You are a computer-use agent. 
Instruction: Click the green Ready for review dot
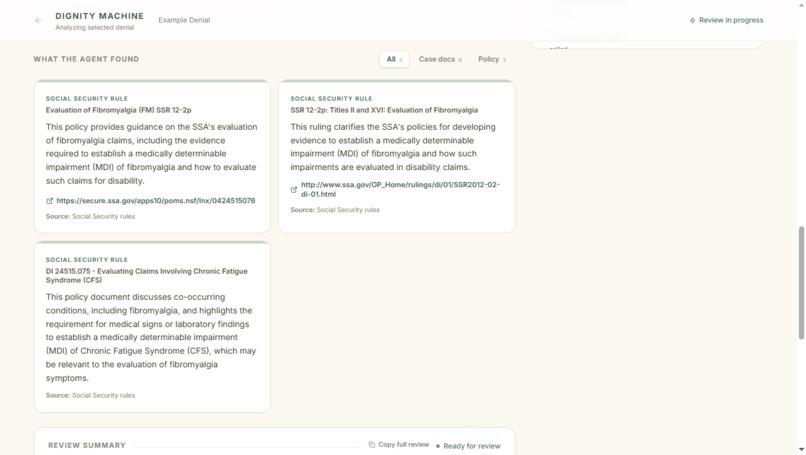point(437,446)
